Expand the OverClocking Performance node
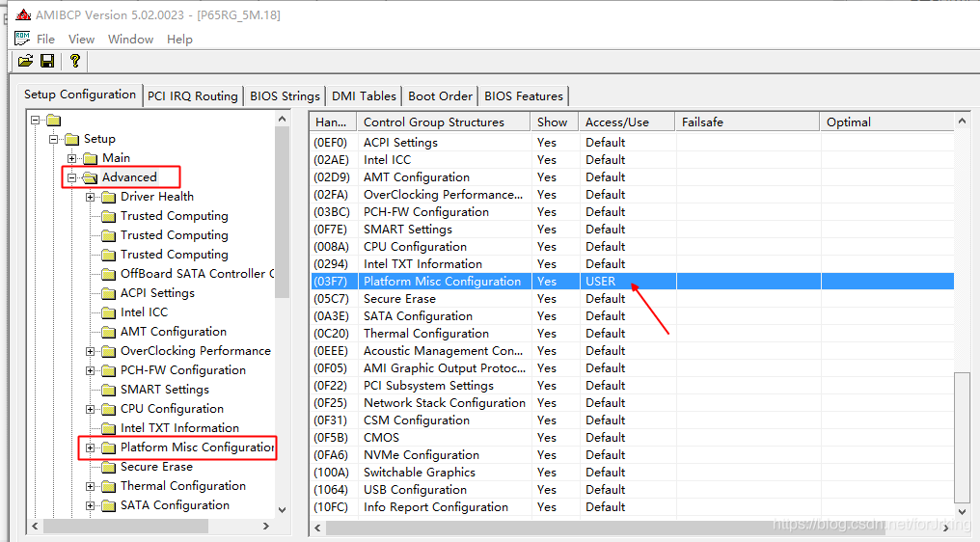This screenshot has width=980, height=542. (90, 351)
